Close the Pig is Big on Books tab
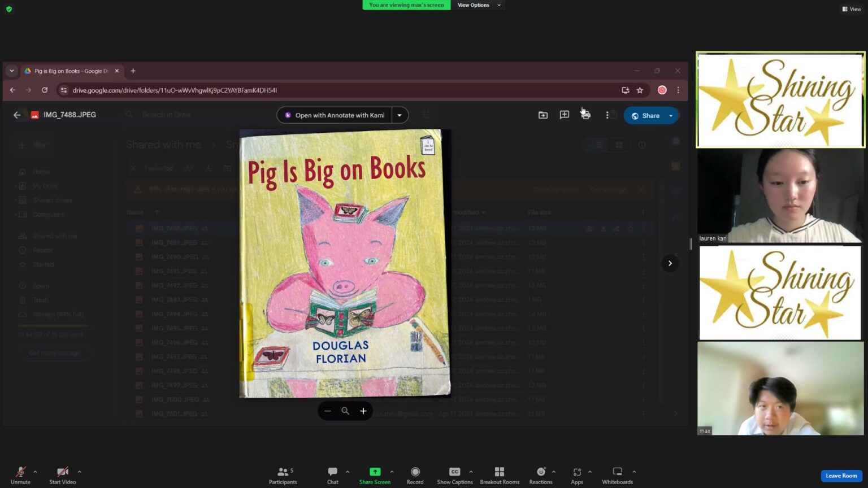The image size is (868, 488). 117,71
